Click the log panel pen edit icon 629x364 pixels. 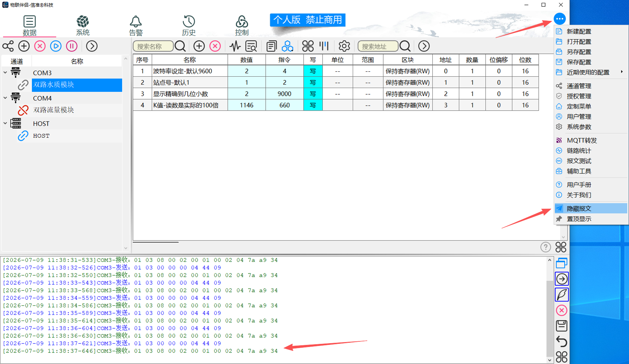561,295
